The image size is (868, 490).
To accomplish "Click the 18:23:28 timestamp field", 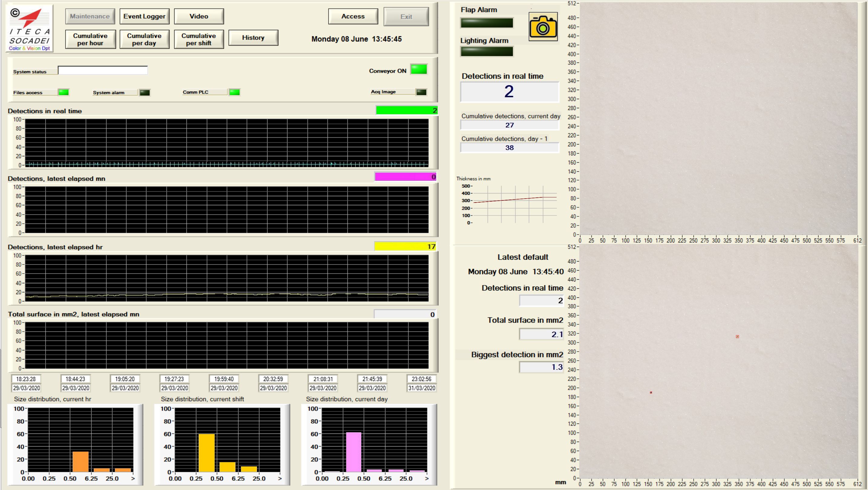I will coord(26,379).
